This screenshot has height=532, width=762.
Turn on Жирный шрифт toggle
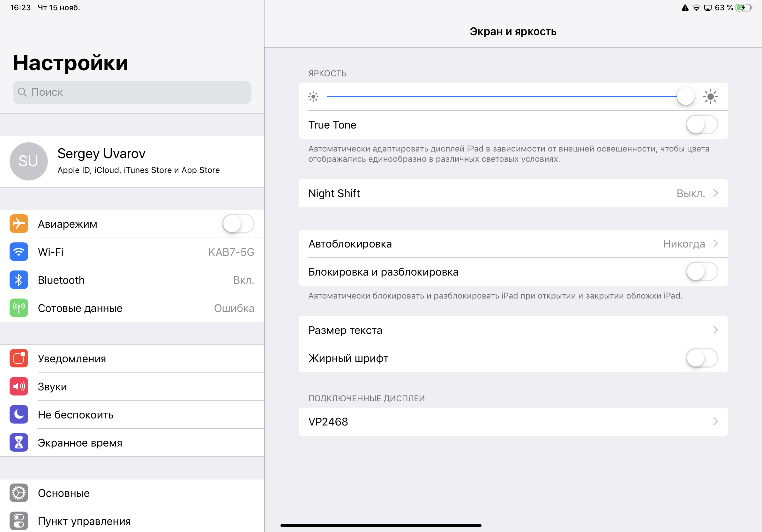pyautogui.click(x=701, y=358)
